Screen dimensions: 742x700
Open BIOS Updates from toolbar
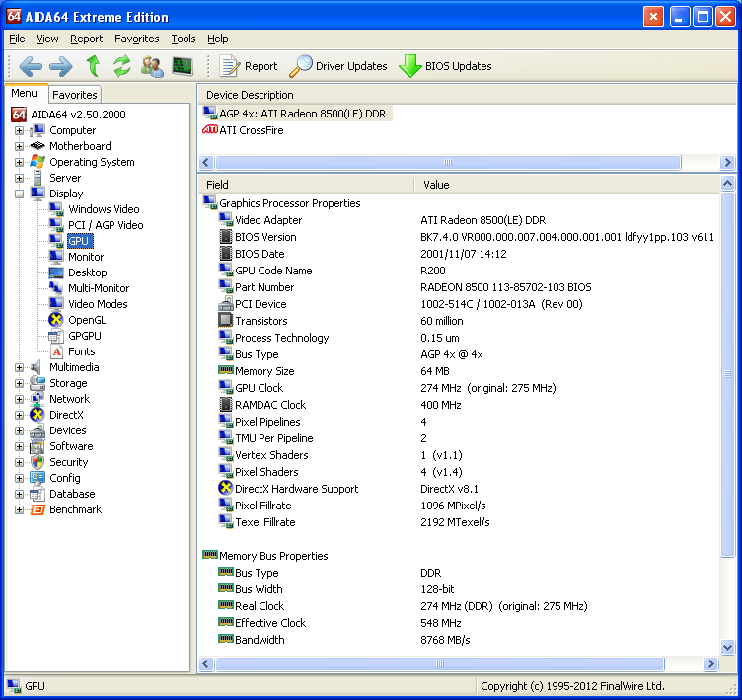[x=445, y=66]
